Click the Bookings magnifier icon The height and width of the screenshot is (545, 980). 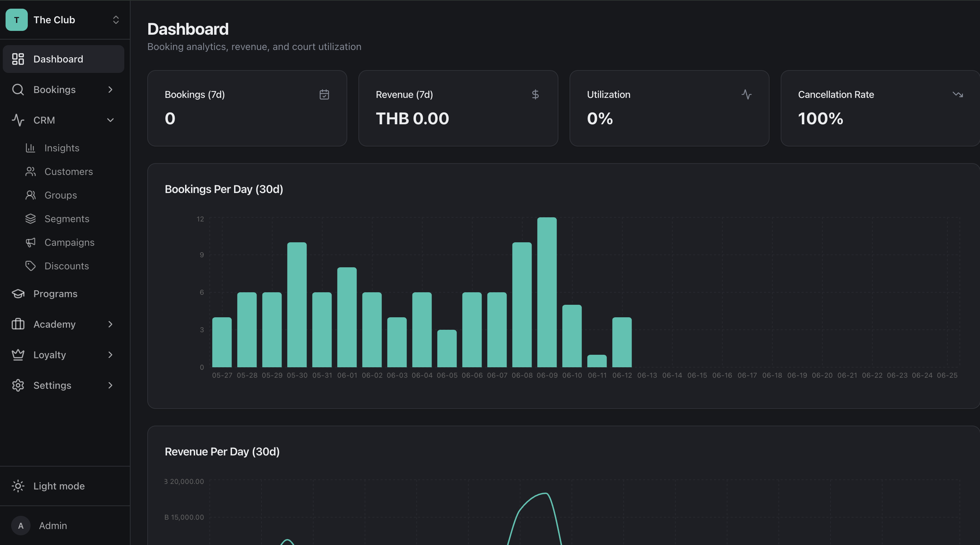click(x=18, y=89)
